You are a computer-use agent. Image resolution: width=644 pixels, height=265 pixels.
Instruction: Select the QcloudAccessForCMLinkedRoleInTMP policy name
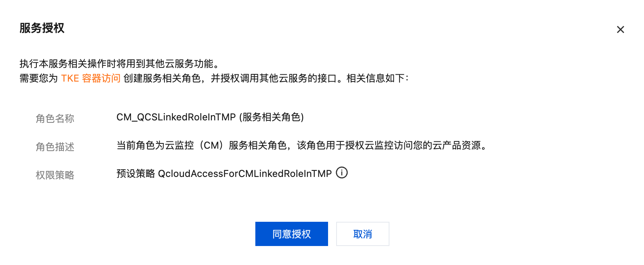click(x=245, y=174)
